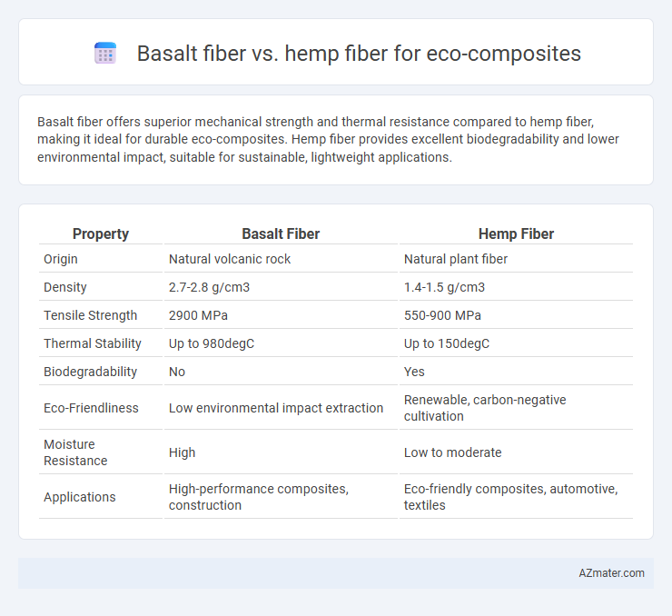This screenshot has width=672, height=616.
Task: Click the title 'Basalt fiber vs. hemp fiber for eco-composites'
Action: point(359,54)
